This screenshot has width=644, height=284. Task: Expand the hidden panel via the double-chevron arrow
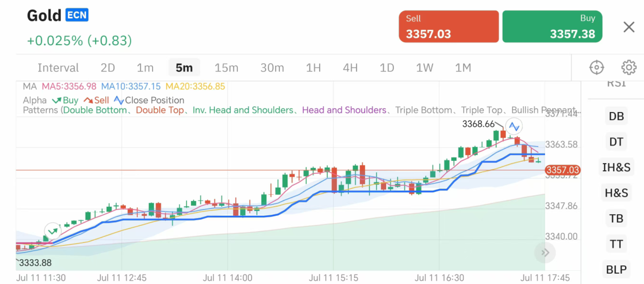pos(545,253)
